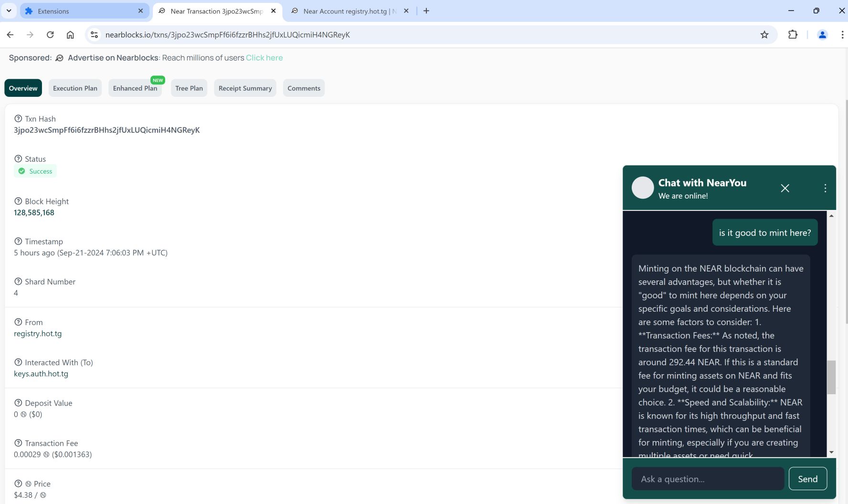848x504 pixels.
Task: Send the chat message
Action: (x=808, y=479)
